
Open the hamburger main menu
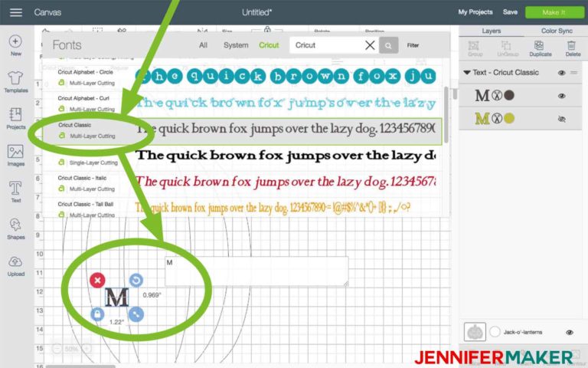pyautogui.click(x=16, y=12)
